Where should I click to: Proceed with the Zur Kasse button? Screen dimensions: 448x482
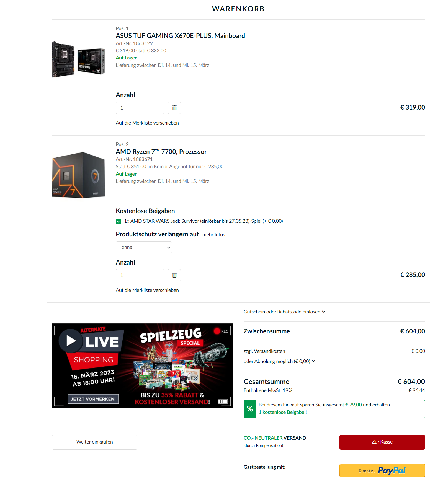[382, 442]
